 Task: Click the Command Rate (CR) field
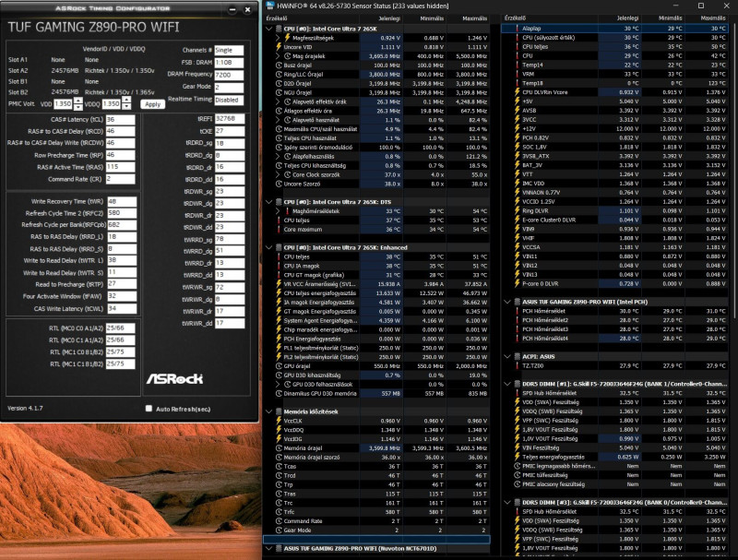click(121, 179)
